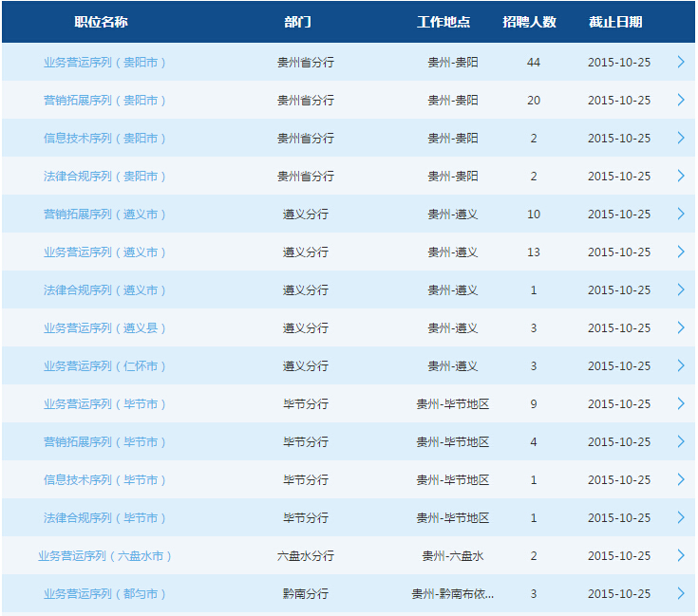This screenshot has width=698, height=616.
Task: Open the 业务营运序列（遵义市）position link
Action: point(104,252)
